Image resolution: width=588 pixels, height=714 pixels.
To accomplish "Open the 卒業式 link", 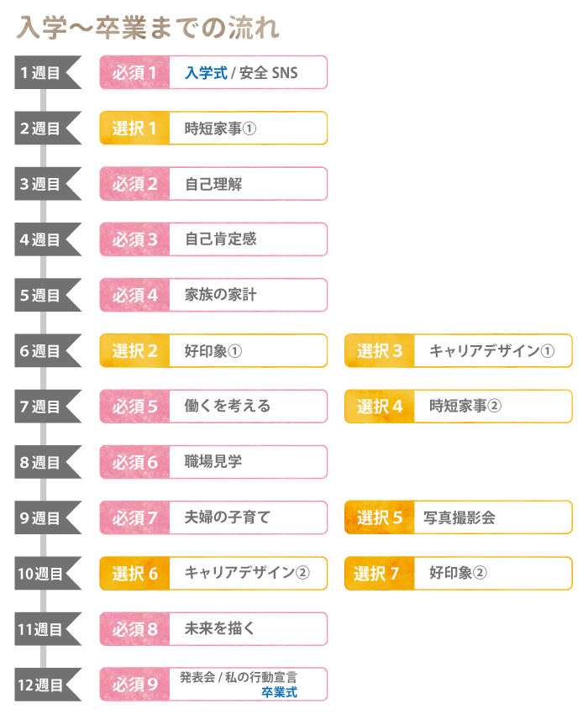I will pos(279,692).
